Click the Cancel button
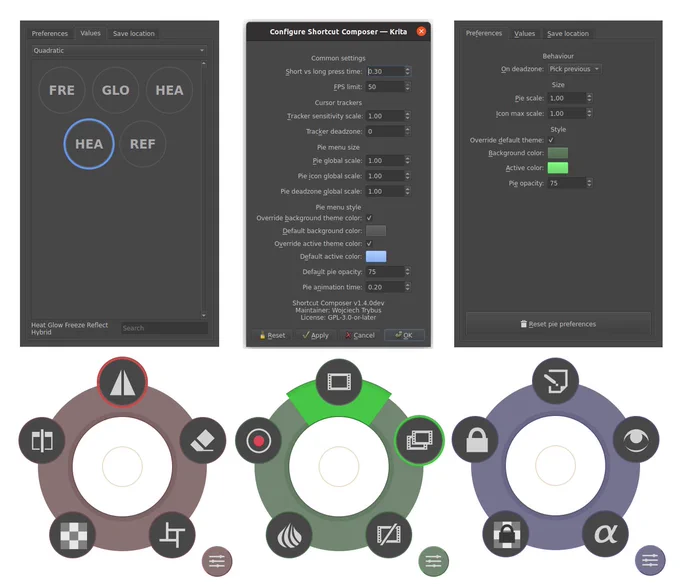Screen dimensions: 680x585 [360, 335]
